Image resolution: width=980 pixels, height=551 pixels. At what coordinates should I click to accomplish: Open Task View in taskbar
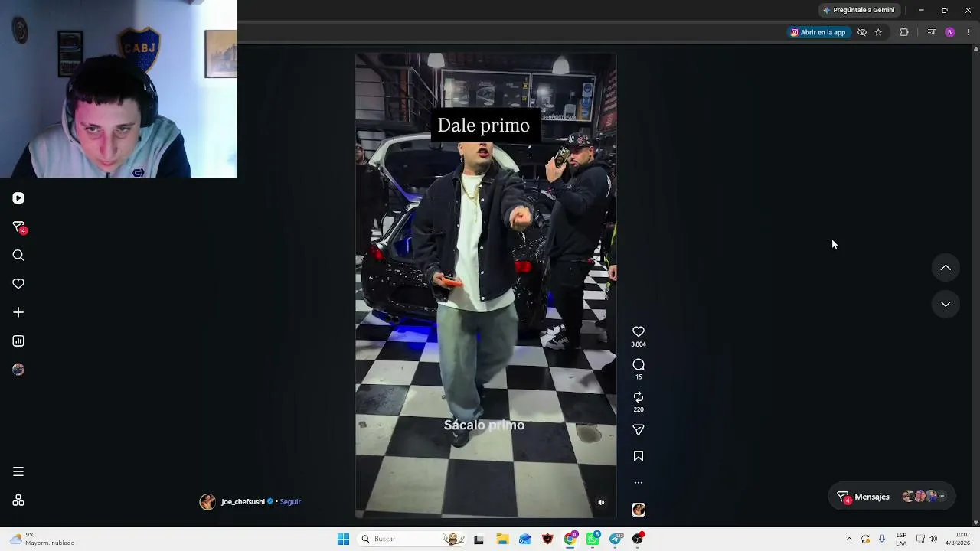tap(479, 539)
